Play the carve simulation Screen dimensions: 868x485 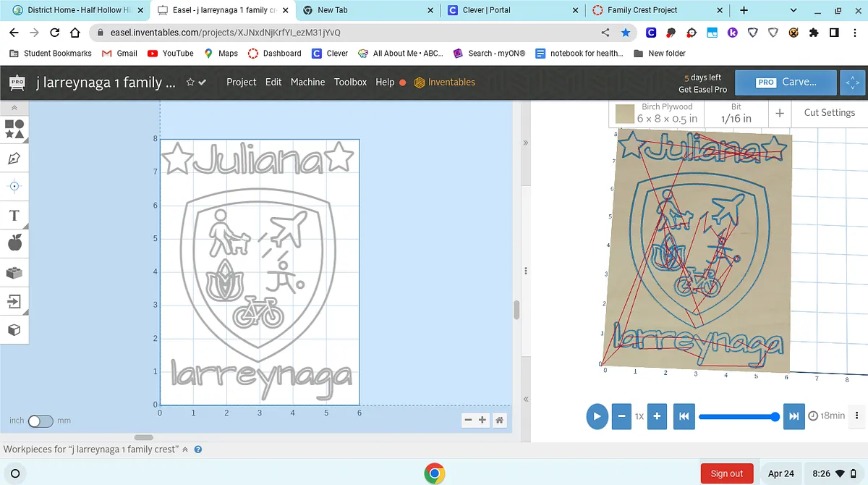[597, 416]
